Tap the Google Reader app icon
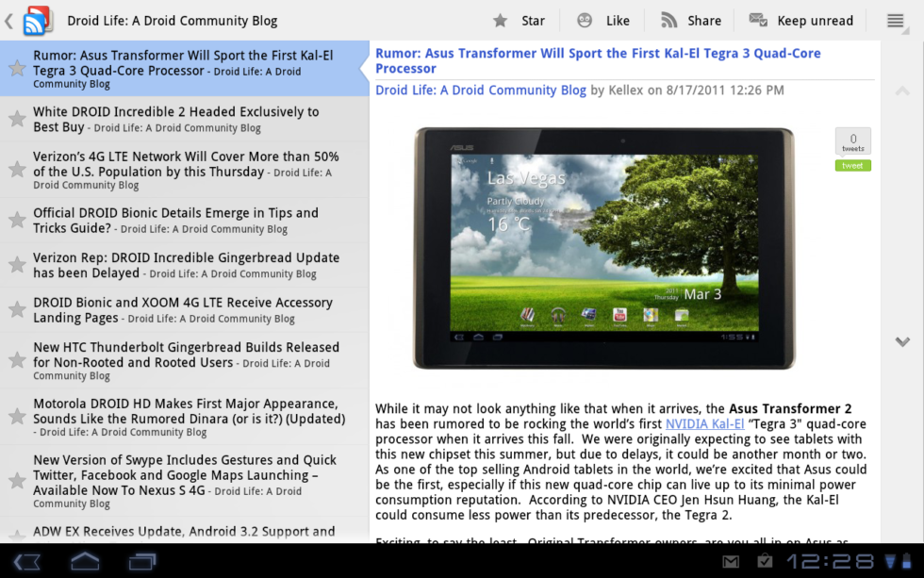The width and height of the screenshot is (924, 578). (x=37, y=20)
